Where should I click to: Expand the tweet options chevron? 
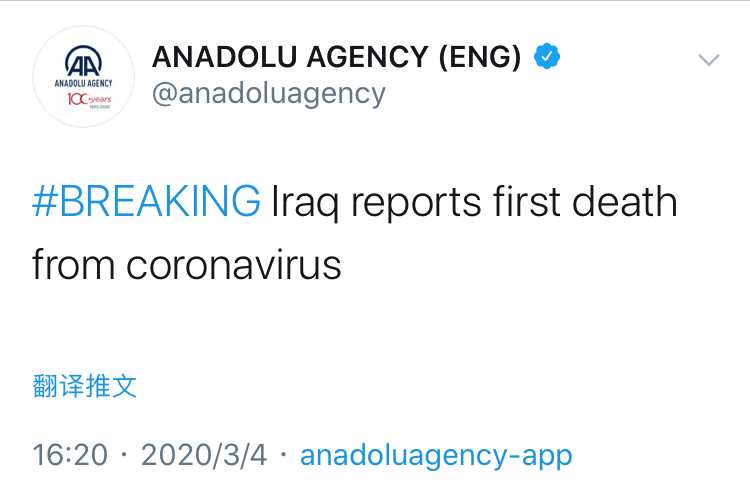709,60
